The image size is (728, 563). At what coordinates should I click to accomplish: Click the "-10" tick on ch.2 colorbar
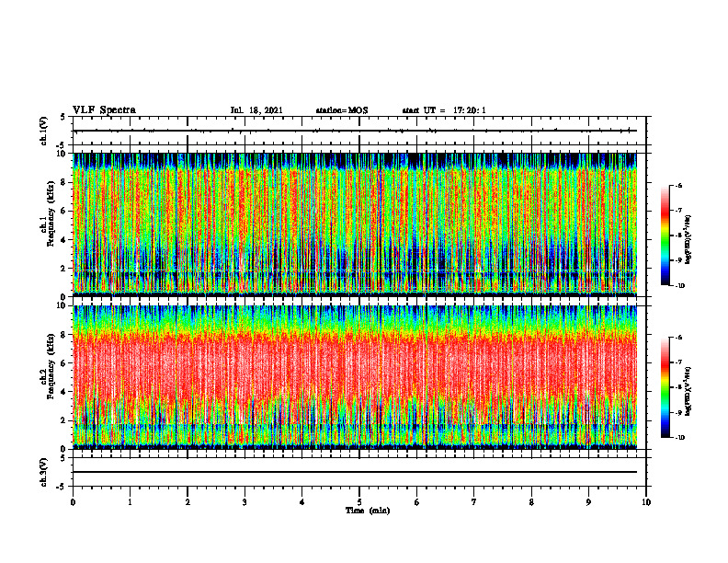point(679,437)
